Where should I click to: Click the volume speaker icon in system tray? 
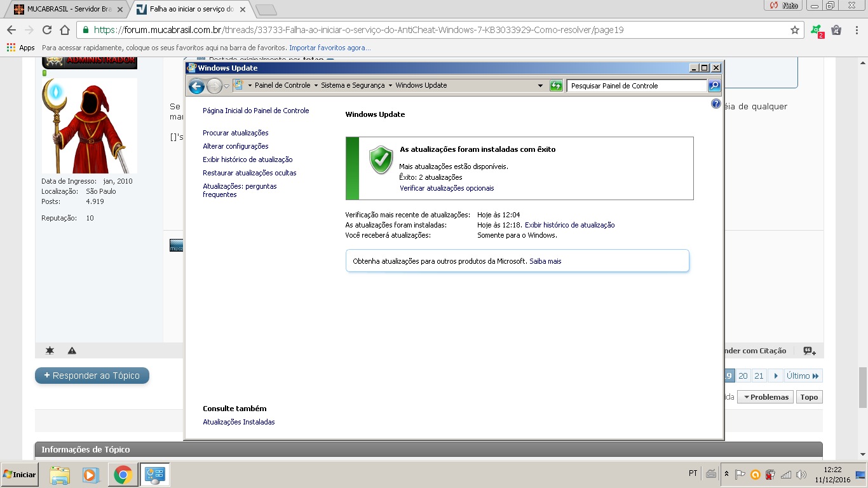[x=801, y=475]
